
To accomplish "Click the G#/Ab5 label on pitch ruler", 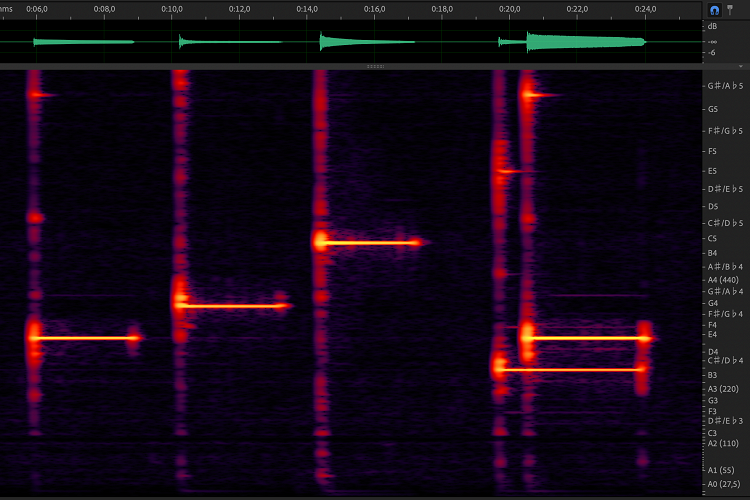I will coord(725,86).
